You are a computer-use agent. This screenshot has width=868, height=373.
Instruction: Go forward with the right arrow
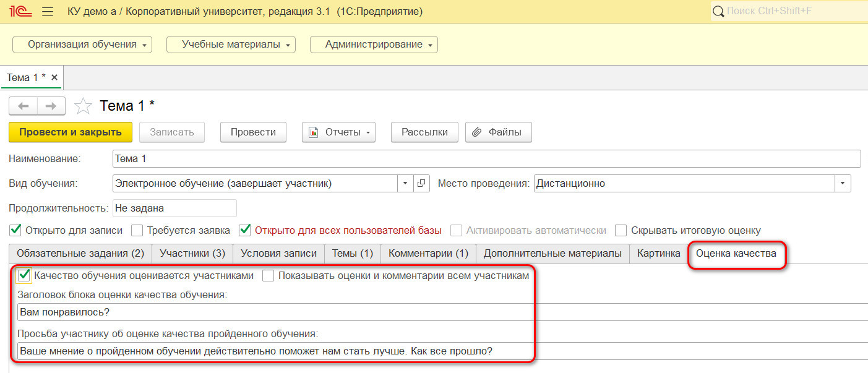[51, 106]
